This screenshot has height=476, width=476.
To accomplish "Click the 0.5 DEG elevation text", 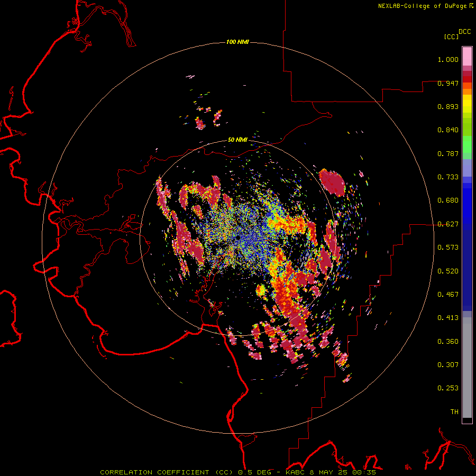I will click(254, 472).
